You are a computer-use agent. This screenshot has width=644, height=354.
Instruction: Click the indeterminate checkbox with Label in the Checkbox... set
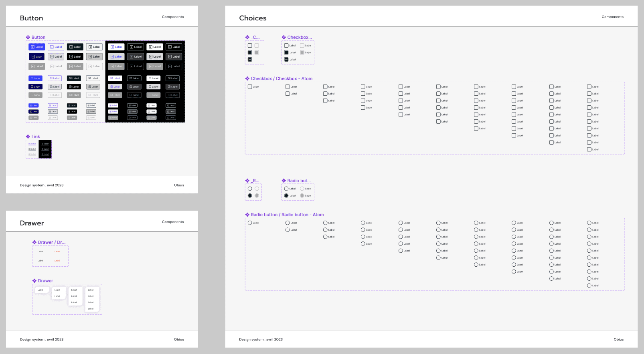pos(290,59)
